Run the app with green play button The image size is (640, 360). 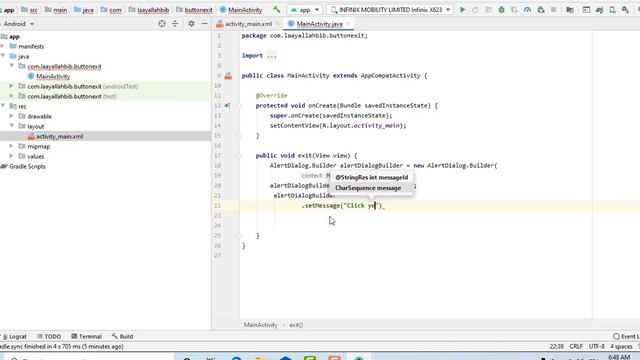point(462,9)
